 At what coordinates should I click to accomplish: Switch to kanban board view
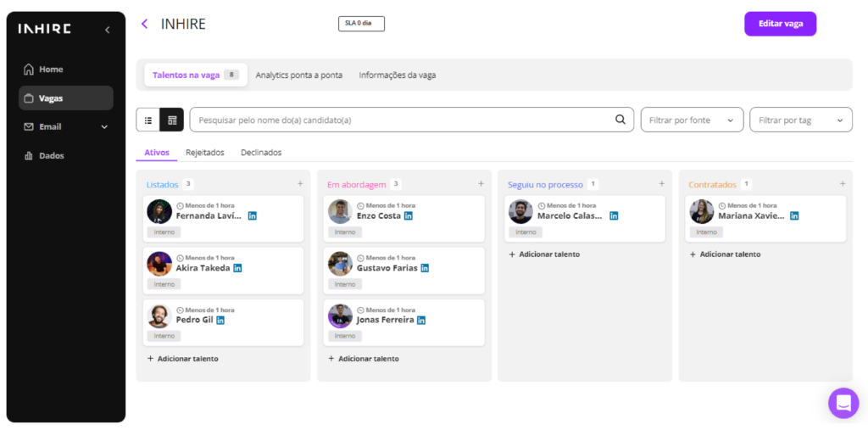172,120
